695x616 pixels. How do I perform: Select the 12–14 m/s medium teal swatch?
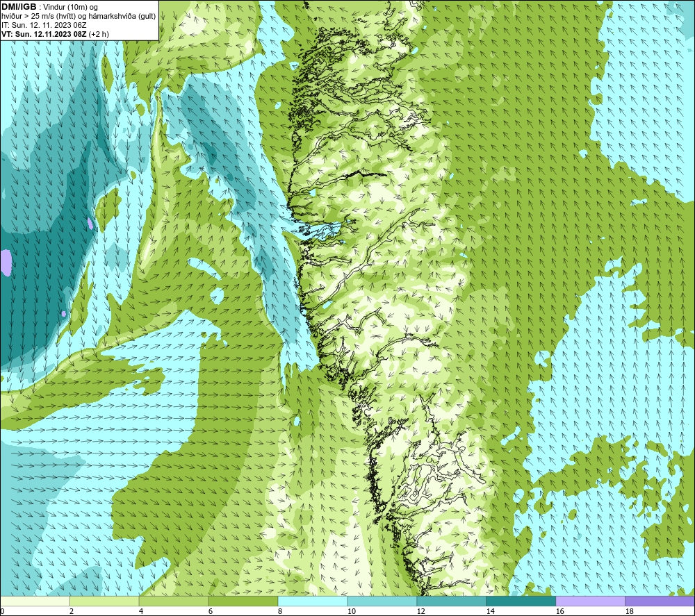click(x=451, y=601)
